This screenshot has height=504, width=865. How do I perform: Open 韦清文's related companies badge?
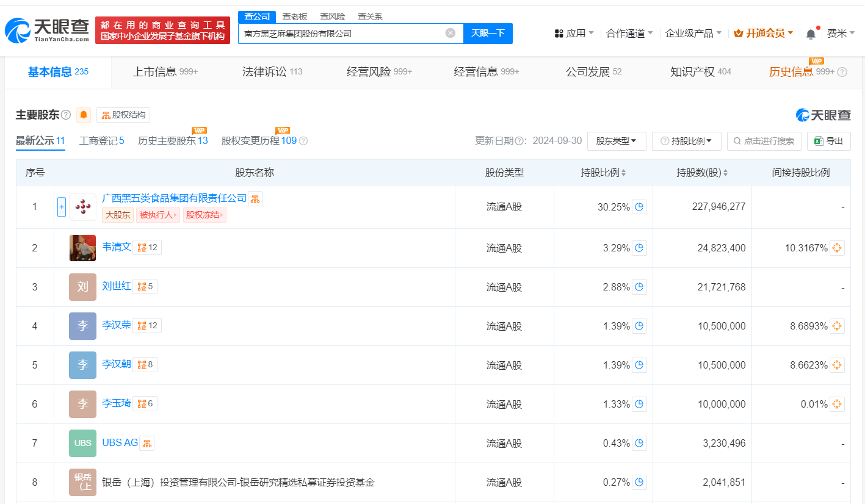point(147,247)
